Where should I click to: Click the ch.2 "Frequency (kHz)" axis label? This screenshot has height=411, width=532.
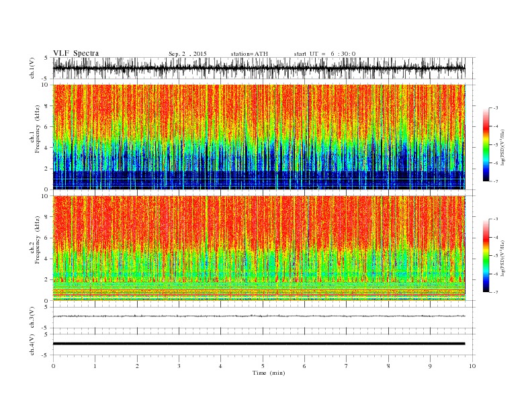point(38,240)
